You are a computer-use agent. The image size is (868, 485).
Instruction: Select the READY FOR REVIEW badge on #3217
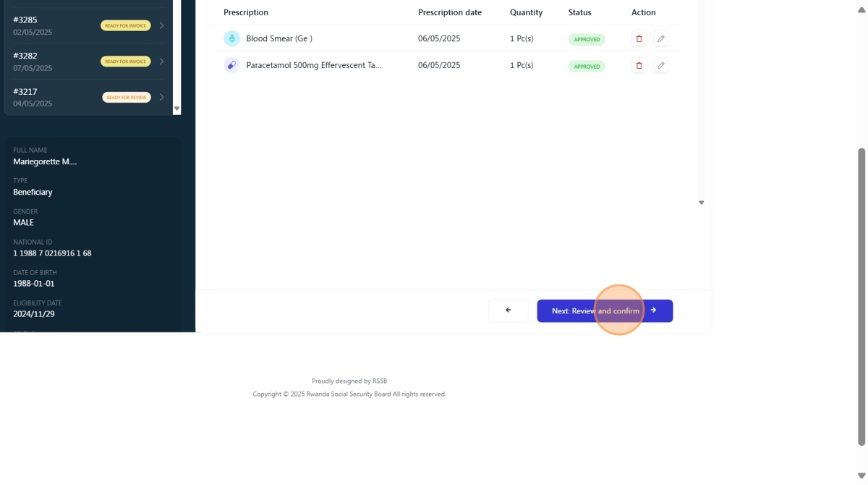coord(127,97)
